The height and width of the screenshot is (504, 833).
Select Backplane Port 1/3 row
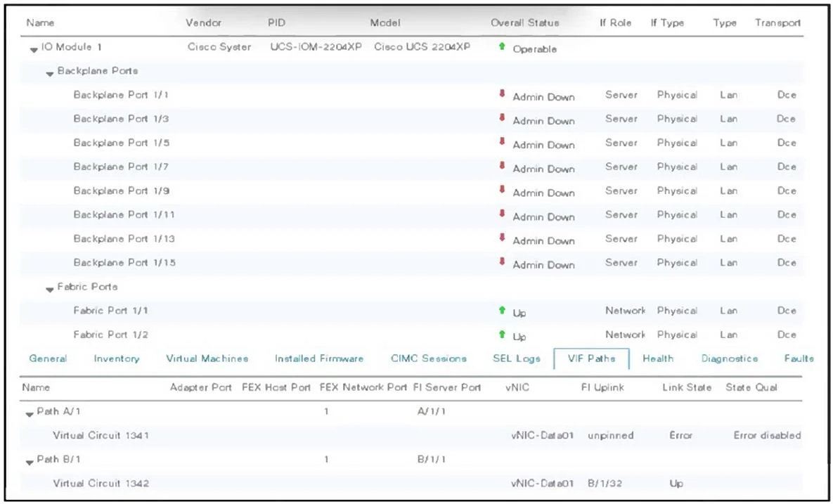(x=412, y=119)
